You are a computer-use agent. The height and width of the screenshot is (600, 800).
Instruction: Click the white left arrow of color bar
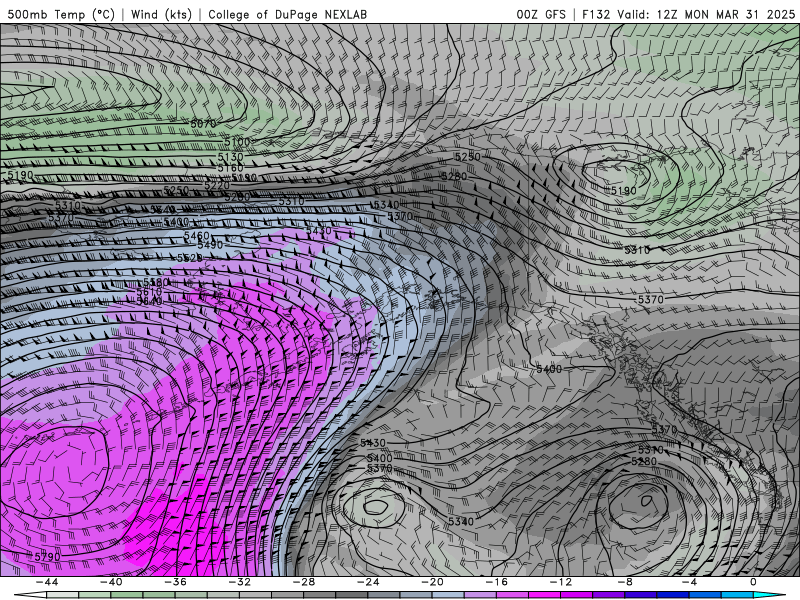pos(30,596)
